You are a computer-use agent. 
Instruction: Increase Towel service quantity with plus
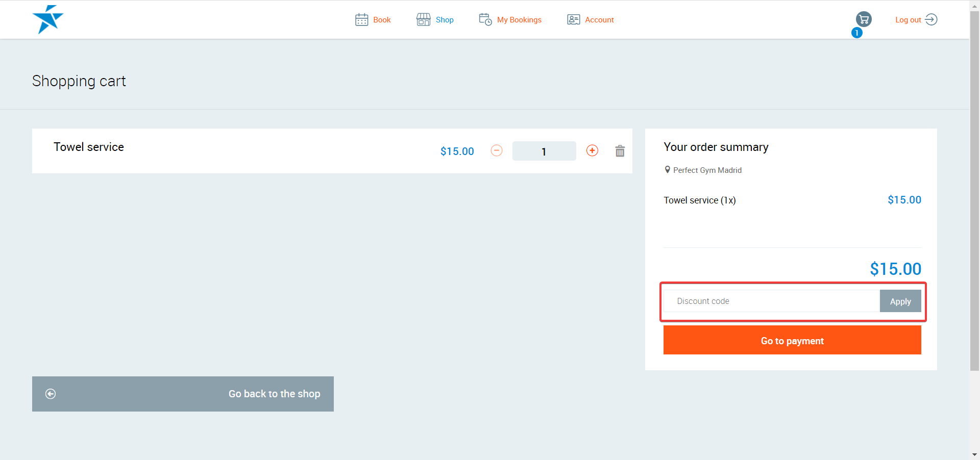[592, 150]
